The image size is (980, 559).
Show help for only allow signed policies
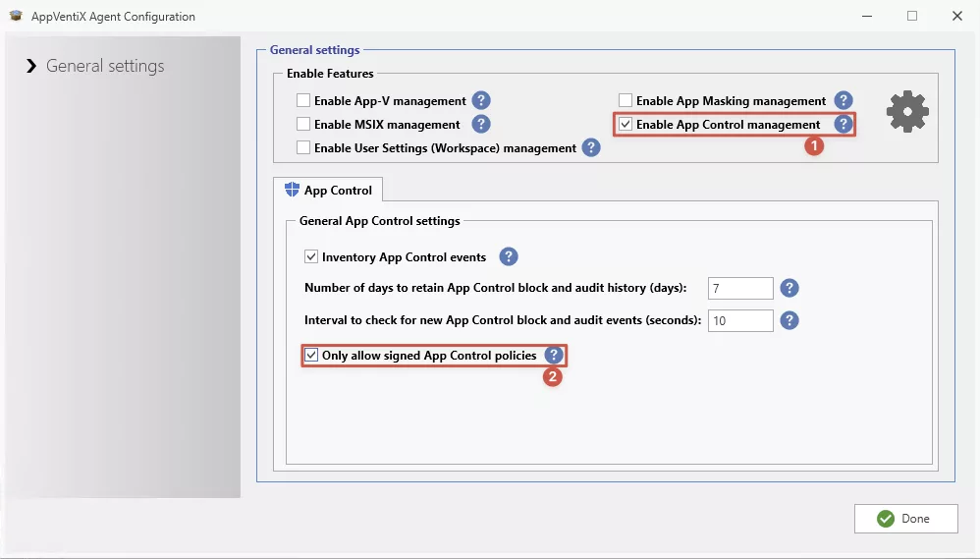pos(553,355)
